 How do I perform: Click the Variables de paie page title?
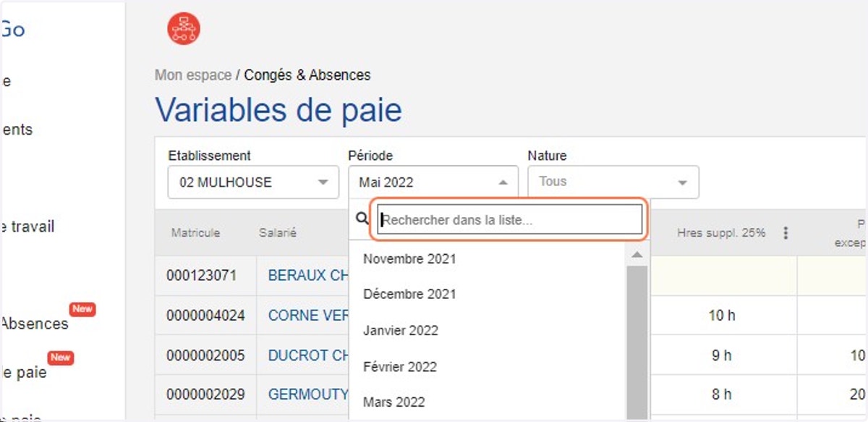278,111
